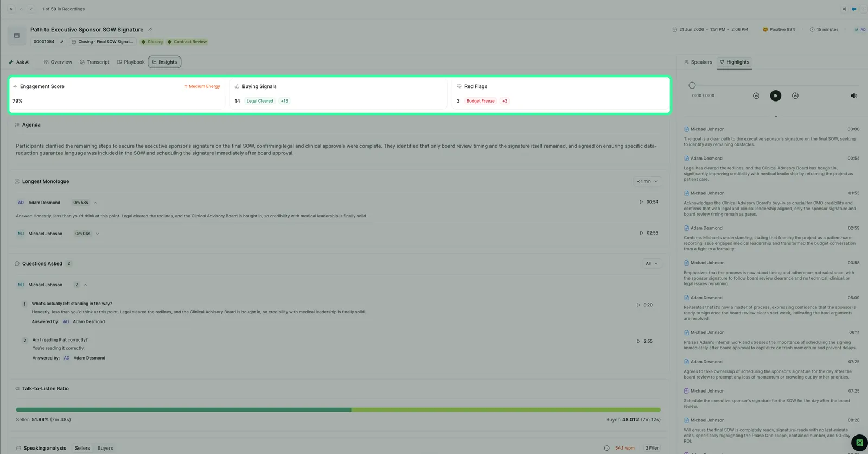
Task: Click the Budget Freeze red flag tag
Action: click(x=481, y=102)
